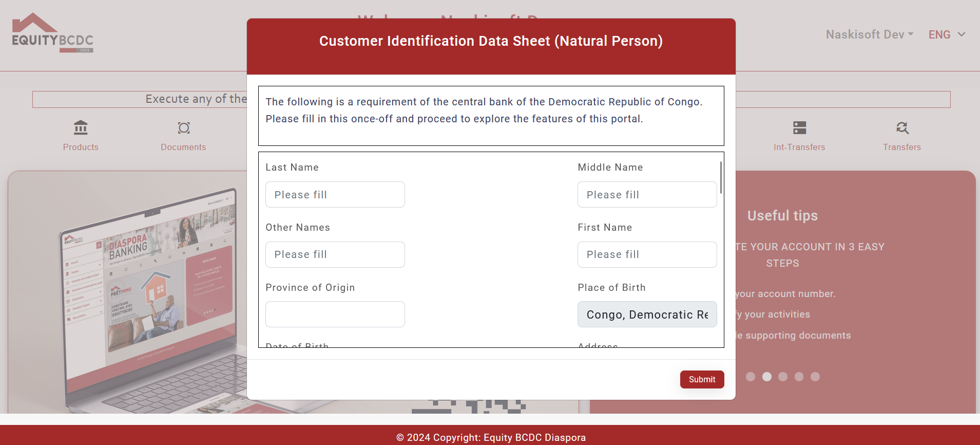The width and height of the screenshot is (980, 445).
Task: Click the Place of Birth label
Action: pyautogui.click(x=611, y=288)
